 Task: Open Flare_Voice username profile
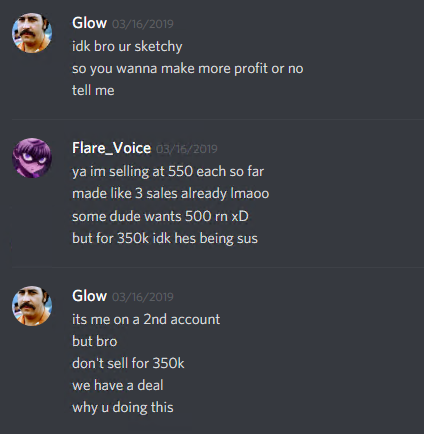click(x=111, y=148)
